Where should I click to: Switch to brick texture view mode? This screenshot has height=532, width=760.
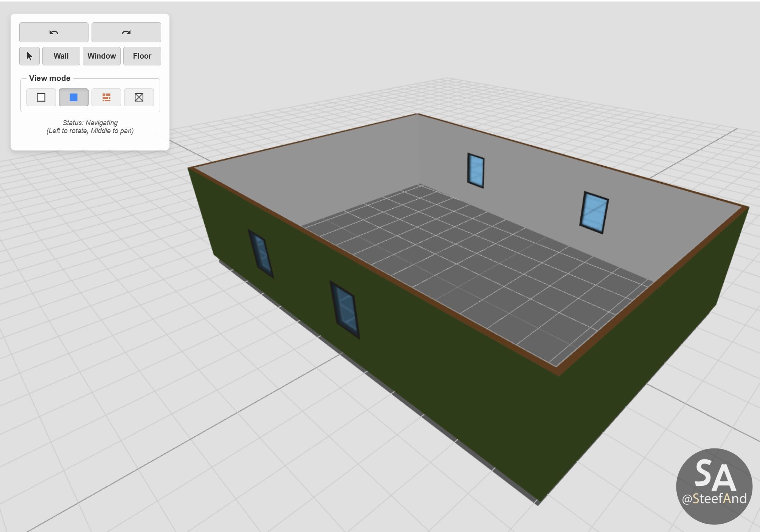(106, 98)
